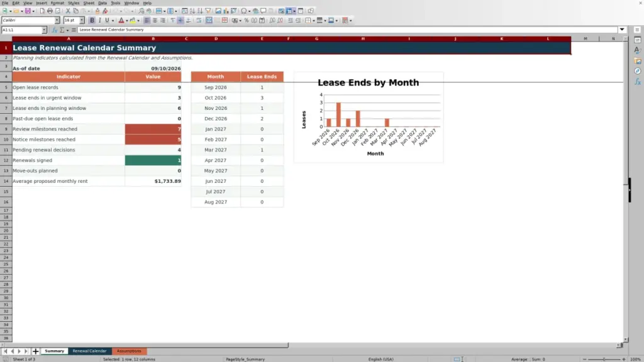The image size is (644, 362).
Task: Click the Cut scissors icon
Action: coord(68,11)
